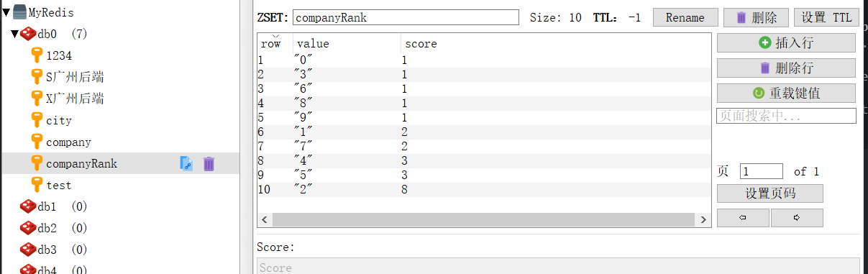The height and width of the screenshot is (274, 868).
Task: Click the 删除 key button
Action: (755, 17)
